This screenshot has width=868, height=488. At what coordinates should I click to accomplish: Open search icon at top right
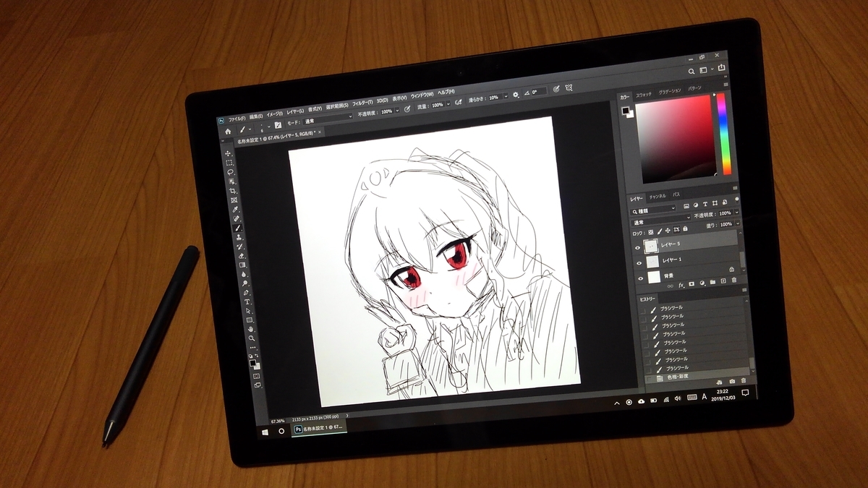pyautogui.click(x=692, y=71)
